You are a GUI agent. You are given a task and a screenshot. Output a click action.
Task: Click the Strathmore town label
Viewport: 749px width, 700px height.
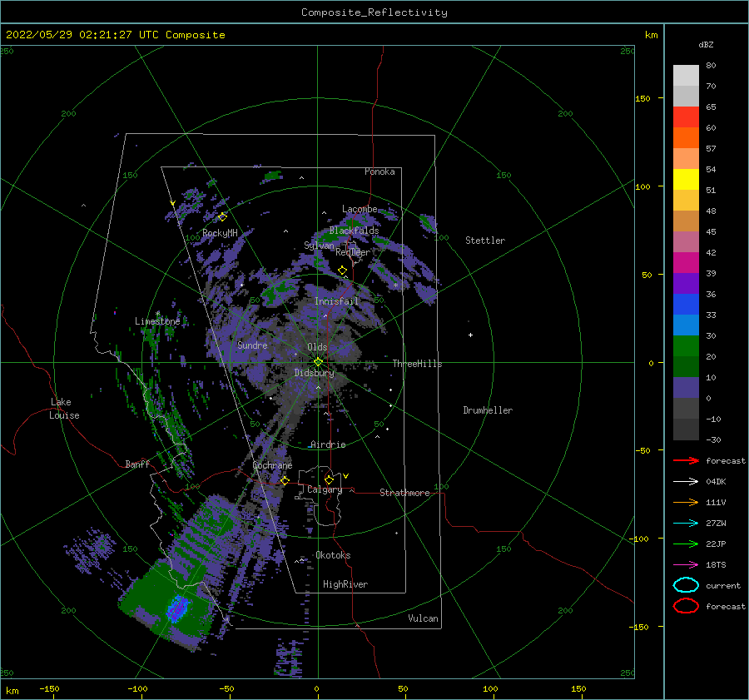[404, 493]
